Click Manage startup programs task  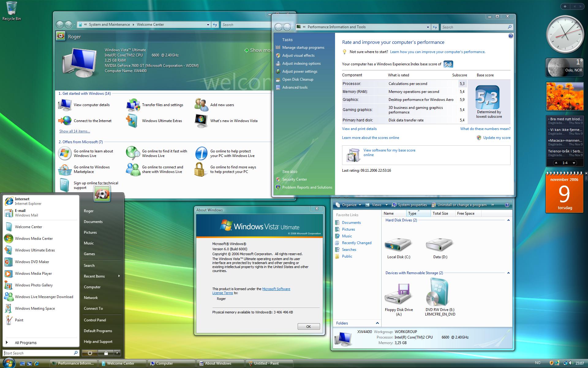point(303,48)
